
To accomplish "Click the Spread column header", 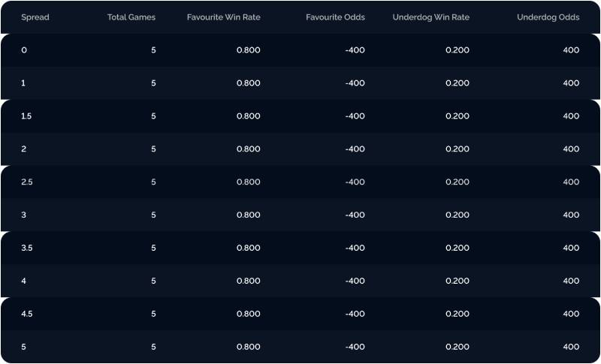I will (x=35, y=17).
